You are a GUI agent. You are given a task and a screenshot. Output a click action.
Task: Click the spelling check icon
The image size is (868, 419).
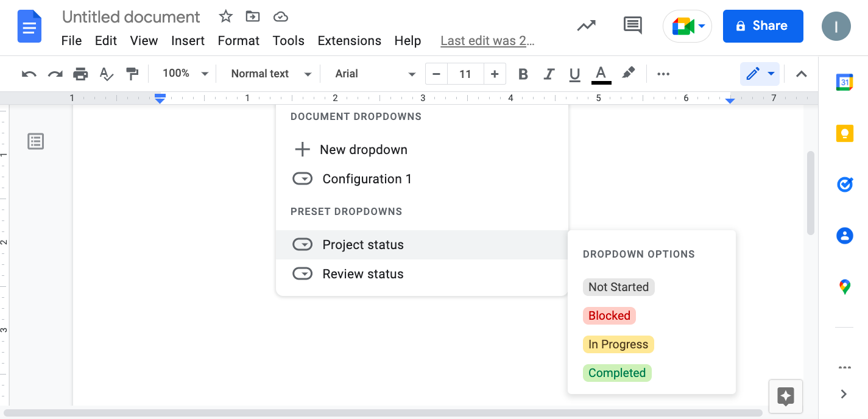pos(106,74)
